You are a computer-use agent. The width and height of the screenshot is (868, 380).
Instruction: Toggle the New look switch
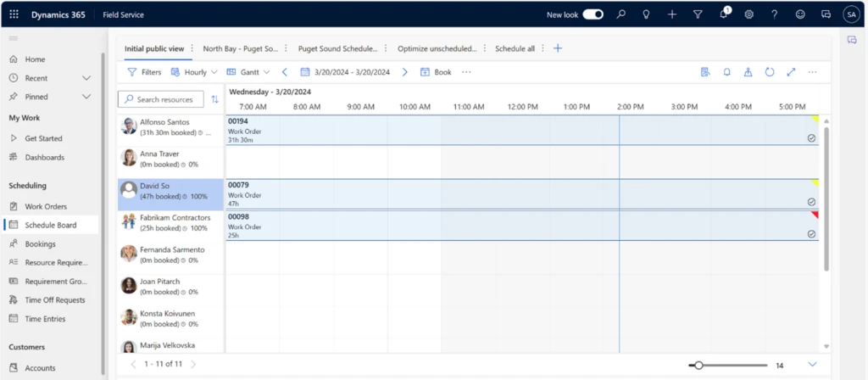(x=593, y=14)
